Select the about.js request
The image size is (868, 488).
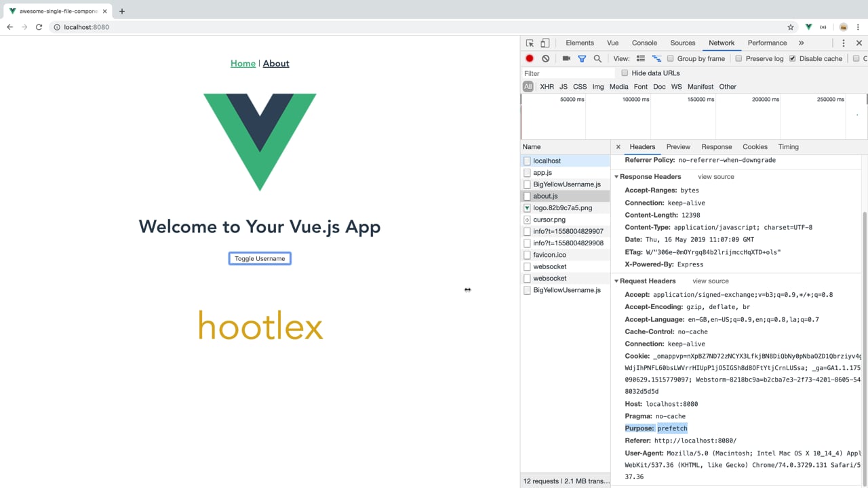point(566,196)
